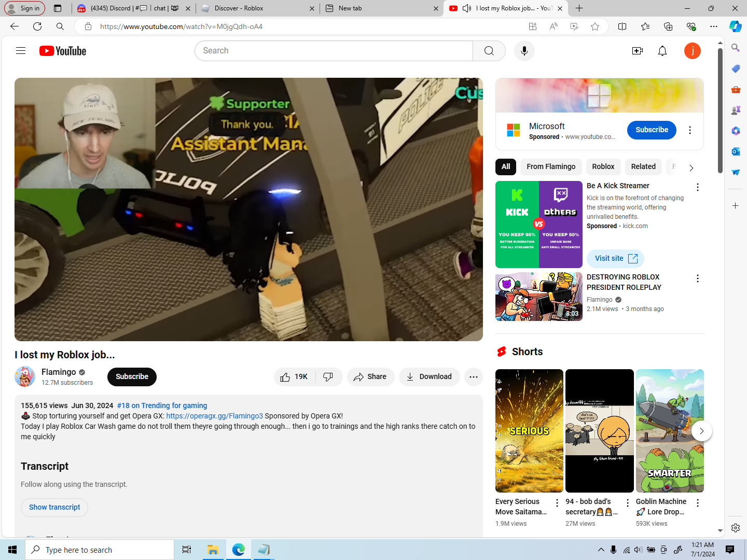Open options for Goblin Machine short

tap(698, 503)
